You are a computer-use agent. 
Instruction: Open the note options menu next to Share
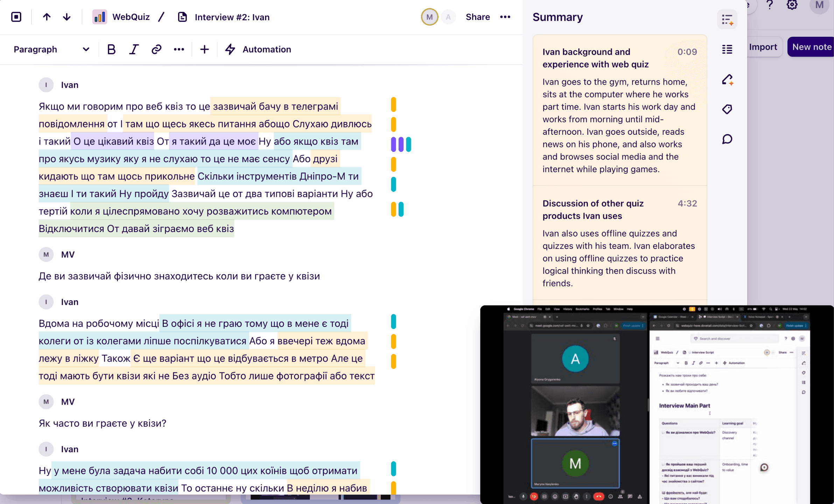505,17
